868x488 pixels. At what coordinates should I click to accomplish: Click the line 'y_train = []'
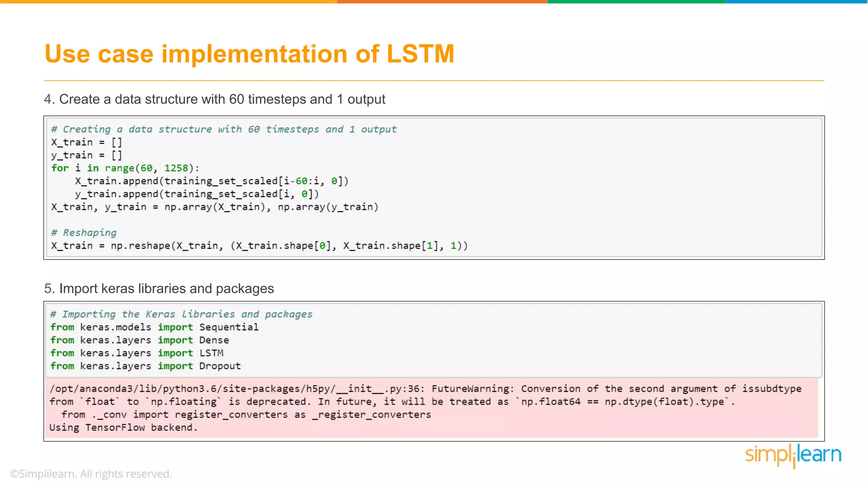point(86,155)
